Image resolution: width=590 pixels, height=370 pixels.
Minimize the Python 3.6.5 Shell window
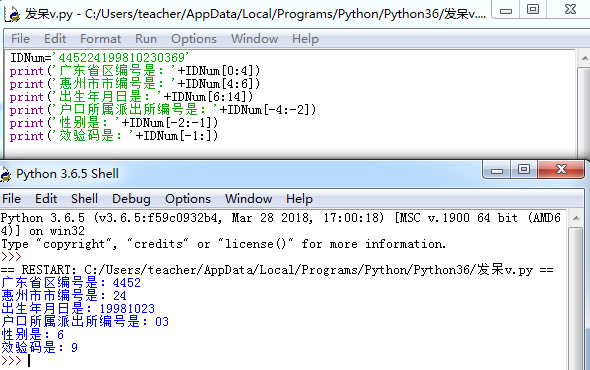[x=497, y=170]
